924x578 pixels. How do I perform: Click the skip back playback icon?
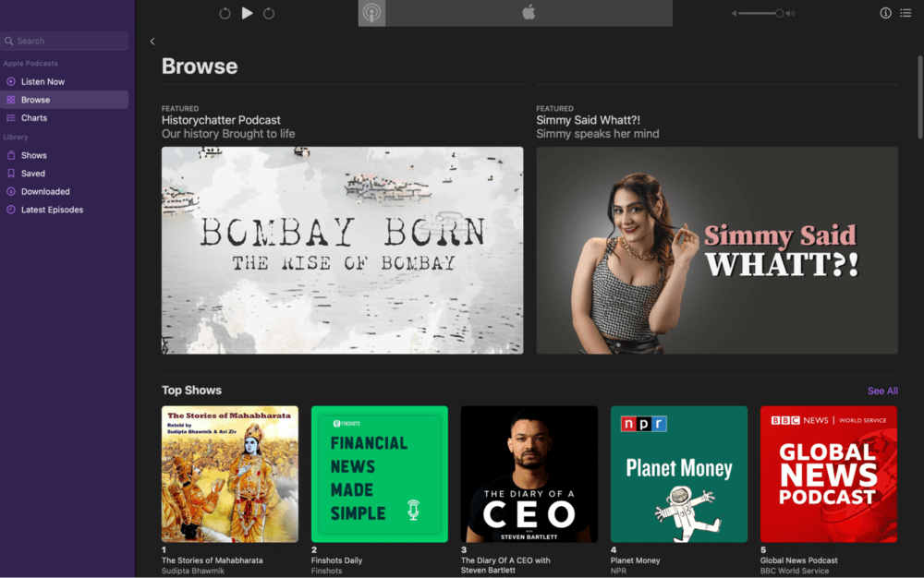225,13
